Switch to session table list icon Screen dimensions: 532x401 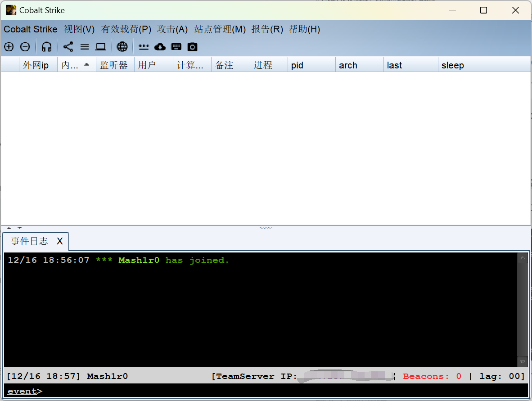click(x=85, y=47)
